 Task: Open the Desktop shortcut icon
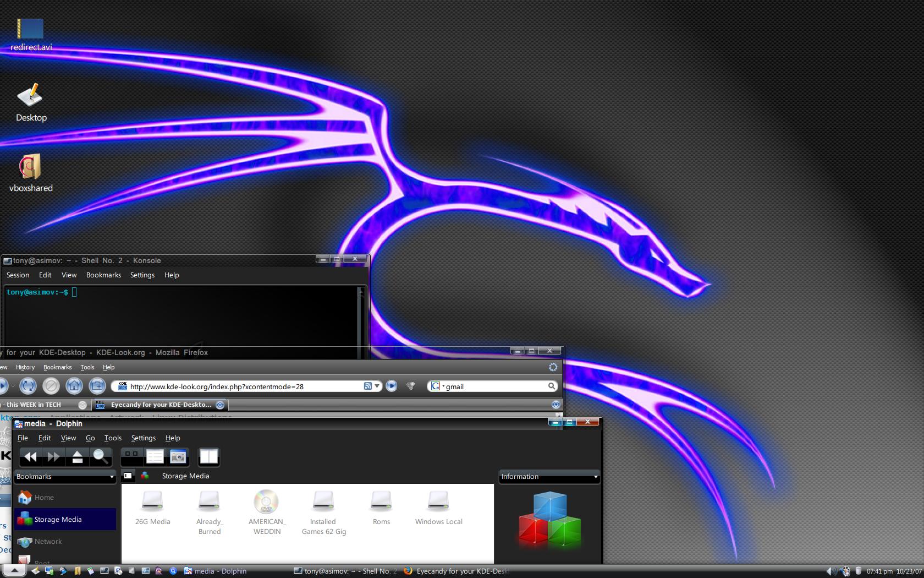(31, 102)
